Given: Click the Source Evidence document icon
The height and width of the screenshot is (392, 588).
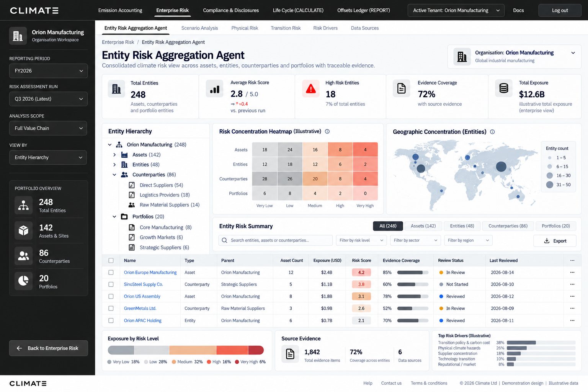Looking at the screenshot, I should click(x=290, y=354).
